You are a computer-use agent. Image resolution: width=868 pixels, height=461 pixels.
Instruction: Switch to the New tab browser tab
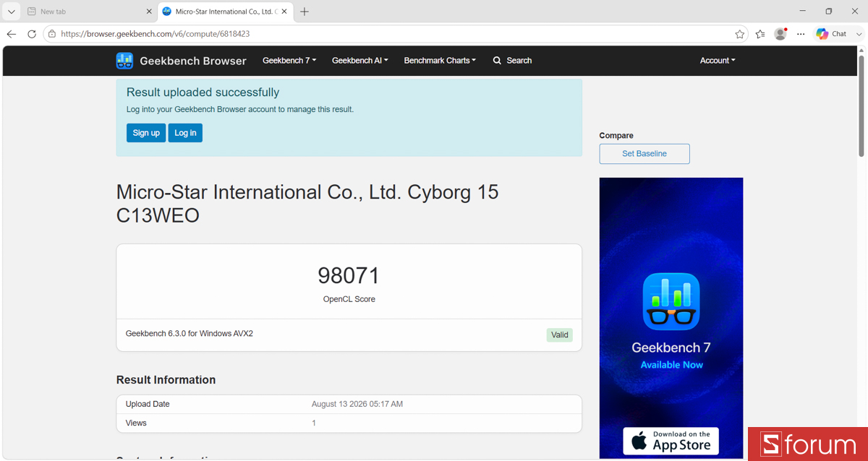click(88, 12)
